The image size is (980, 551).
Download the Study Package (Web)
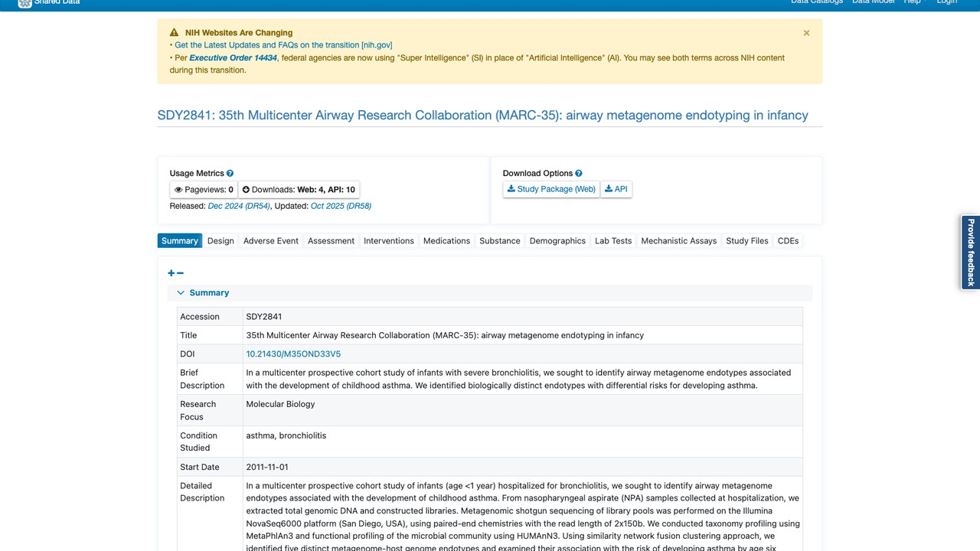coord(551,189)
